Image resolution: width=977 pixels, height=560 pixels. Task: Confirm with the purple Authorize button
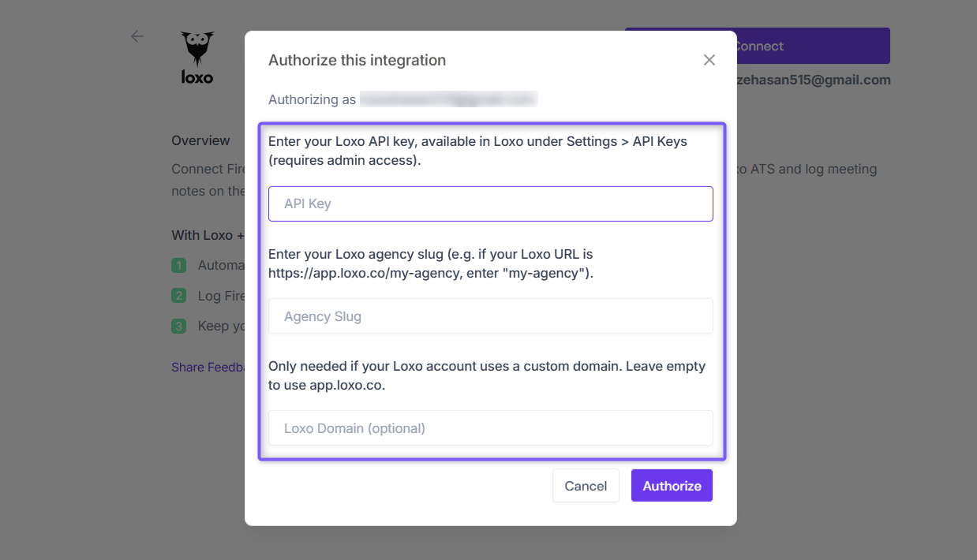tap(672, 486)
